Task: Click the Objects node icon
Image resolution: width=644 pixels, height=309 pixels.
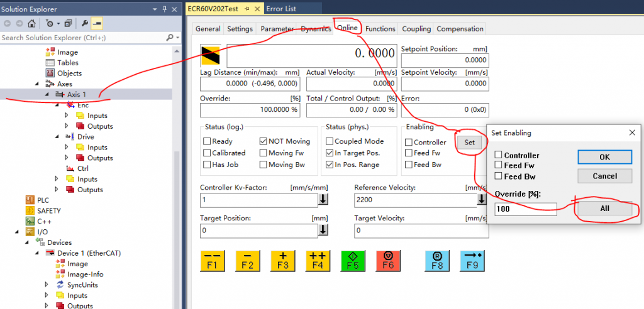Action: 50,73
